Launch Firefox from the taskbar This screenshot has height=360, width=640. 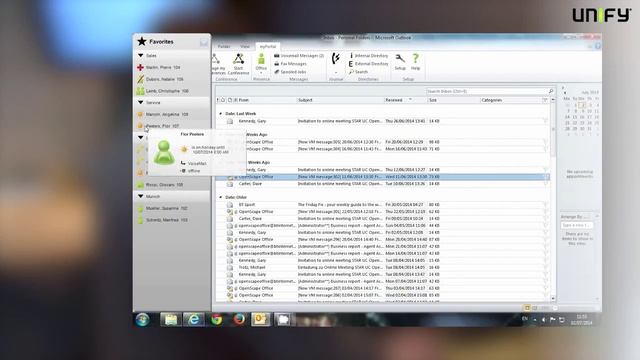pyautogui.click(x=239, y=319)
